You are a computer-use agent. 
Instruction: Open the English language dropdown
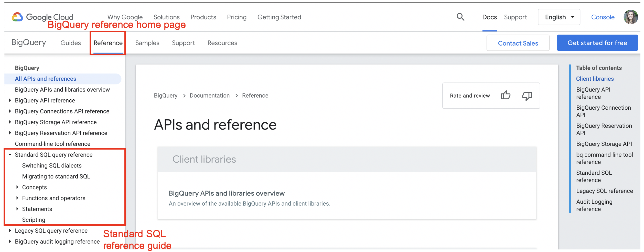(559, 17)
